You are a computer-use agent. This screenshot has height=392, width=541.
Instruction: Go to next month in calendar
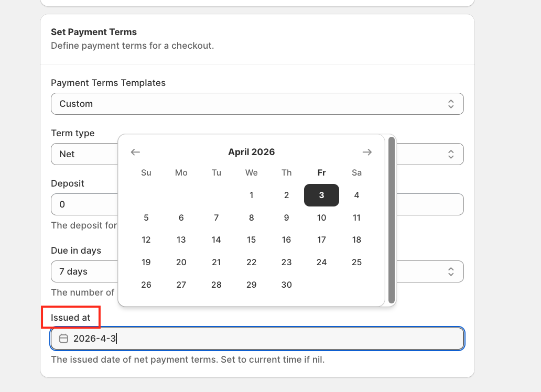coord(367,152)
